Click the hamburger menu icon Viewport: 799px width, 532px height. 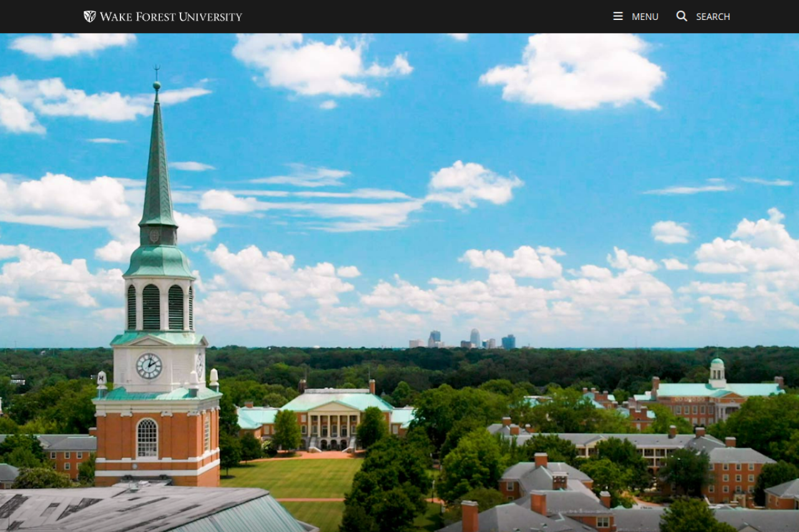pyautogui.click(x=618, y=16)
